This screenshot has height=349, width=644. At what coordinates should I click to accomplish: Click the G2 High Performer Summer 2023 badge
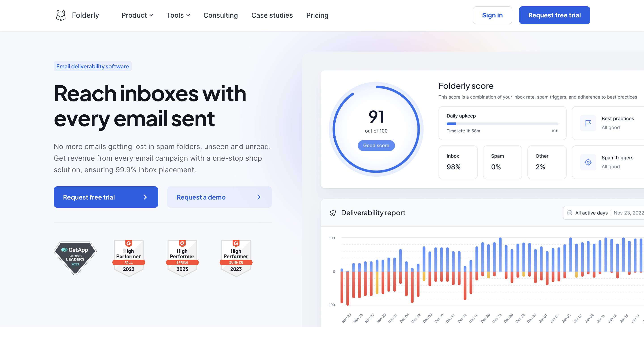(x=236, y=258)
